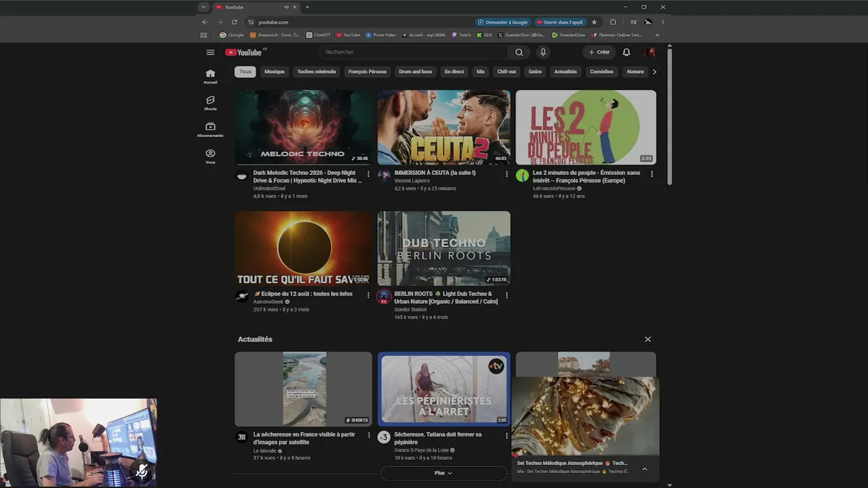Select the En direct filter chip

454,72
